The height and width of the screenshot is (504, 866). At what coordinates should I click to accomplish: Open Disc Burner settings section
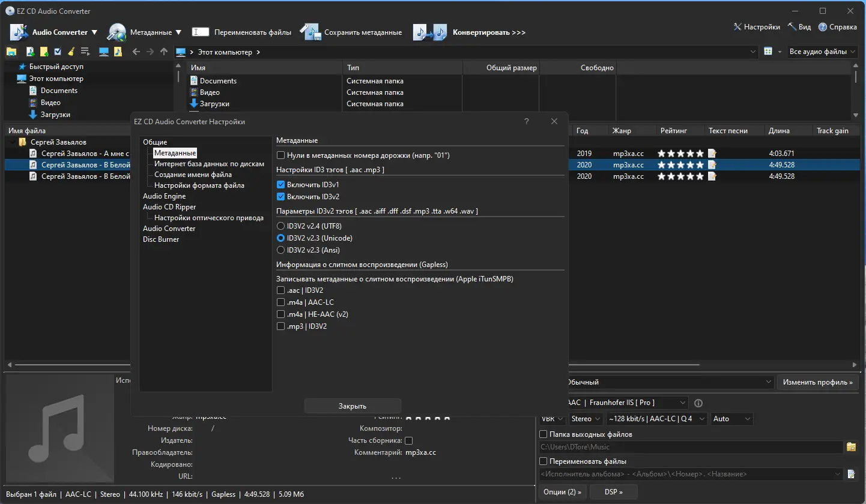(161, 239)
